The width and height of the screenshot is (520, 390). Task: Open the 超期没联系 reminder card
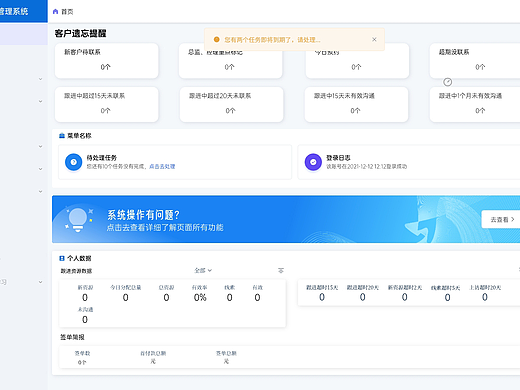(x=475, y=61)
